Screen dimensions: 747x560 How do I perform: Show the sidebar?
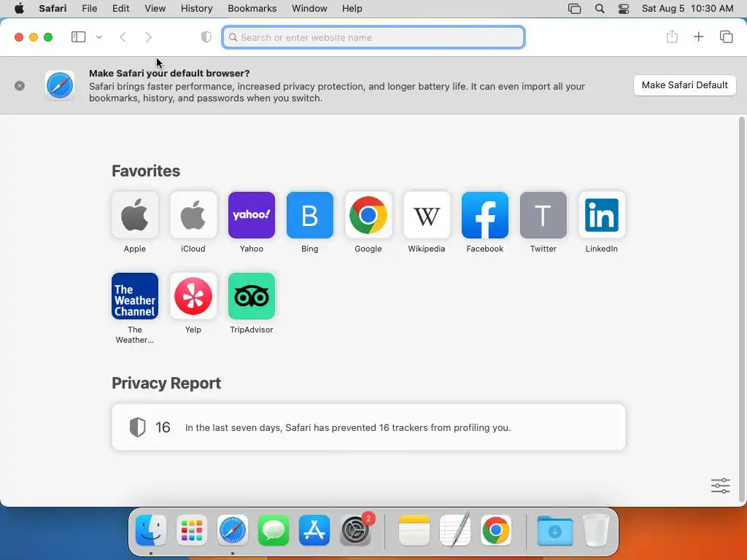pos(78,37)
